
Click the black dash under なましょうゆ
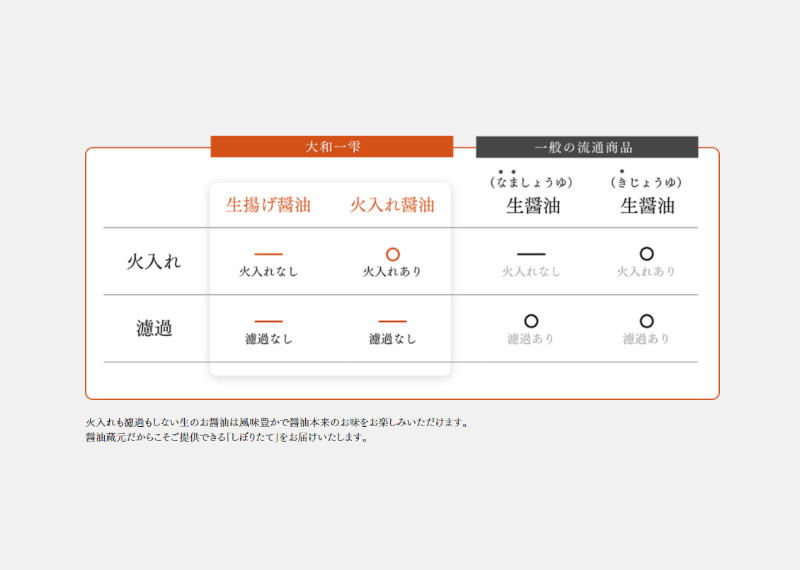(x=531, y=255)
